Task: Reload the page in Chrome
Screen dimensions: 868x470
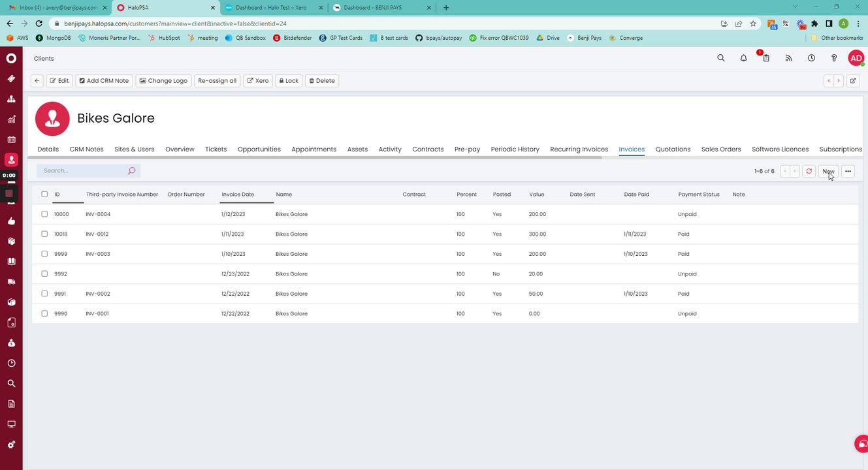Action: 40,23
